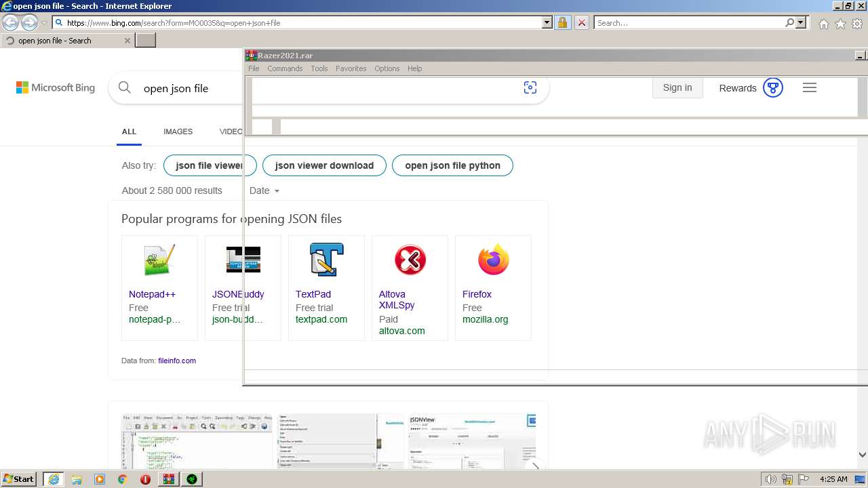
Task: Open the JSONView screenshot thumbnail
Action: tap(472, 441)
